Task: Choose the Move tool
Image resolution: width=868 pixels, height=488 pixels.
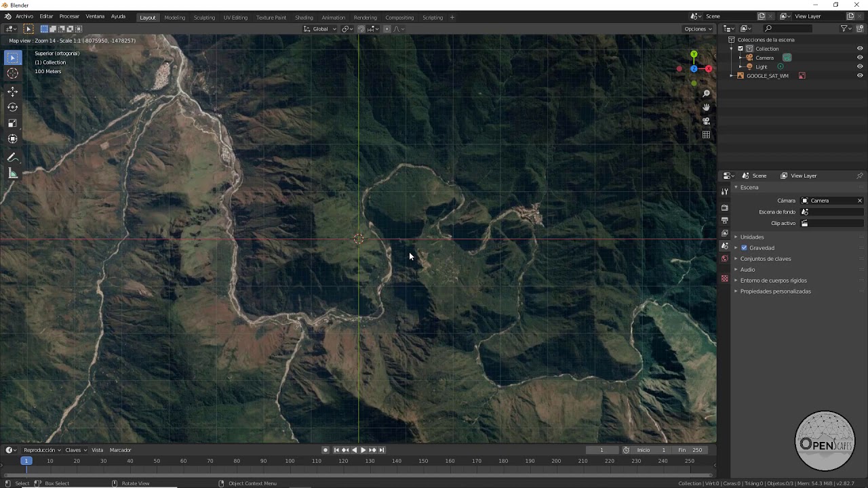Action: tap(12, 91)
